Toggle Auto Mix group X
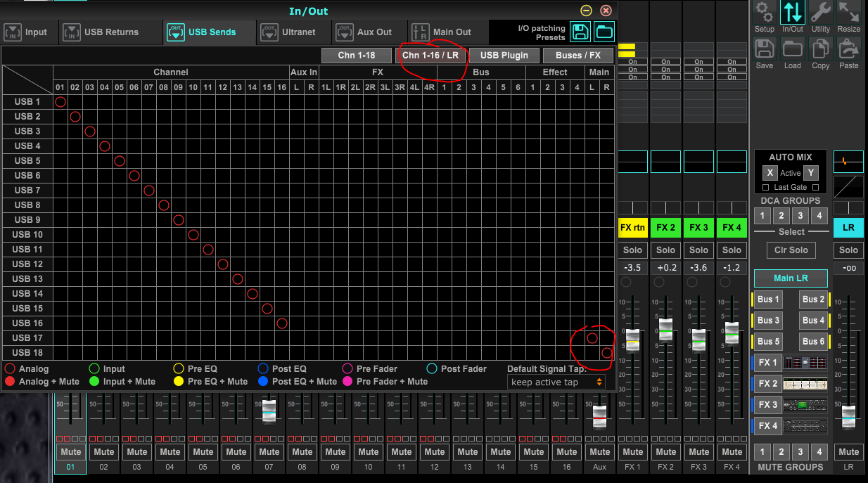This screenshot has width=868, height=483. tap(770, 173)
